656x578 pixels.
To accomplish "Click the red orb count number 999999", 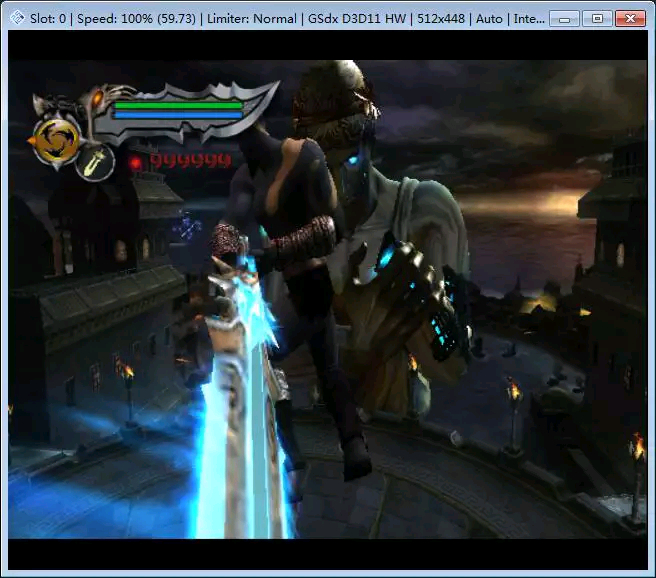I will point(191,159).
